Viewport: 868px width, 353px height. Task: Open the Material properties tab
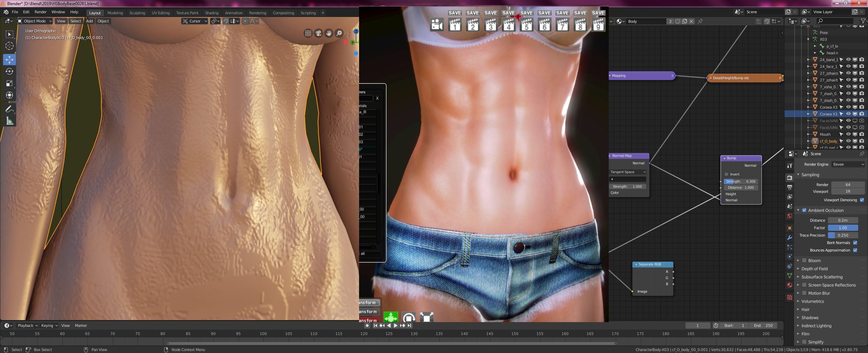pos(790,285)
